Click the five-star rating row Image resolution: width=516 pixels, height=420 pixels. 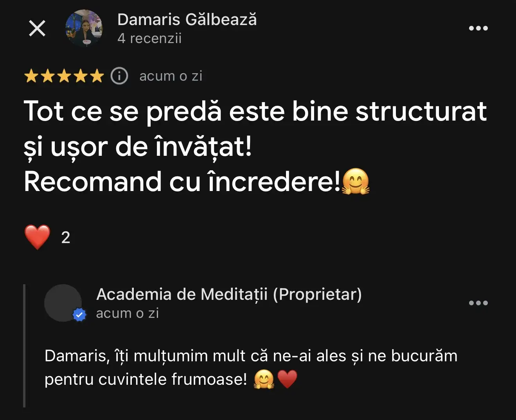(64, 76)
